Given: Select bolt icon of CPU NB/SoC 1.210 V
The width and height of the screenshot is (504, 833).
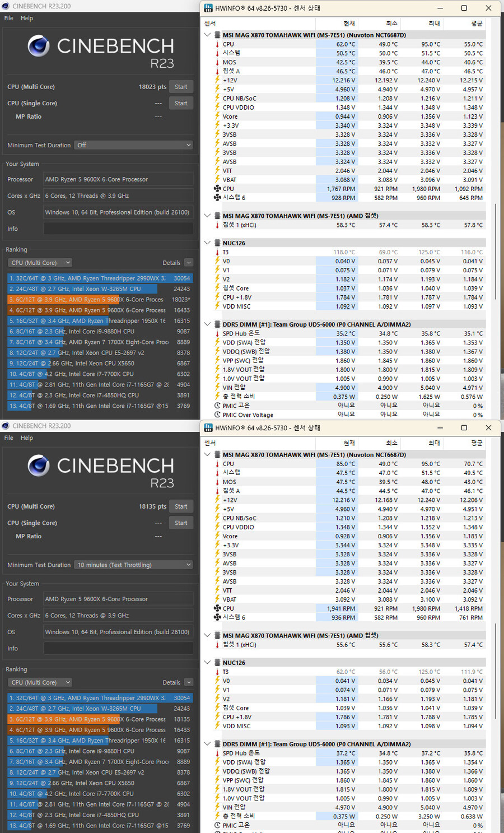Looking at the screenshot, I should (217, 518).
